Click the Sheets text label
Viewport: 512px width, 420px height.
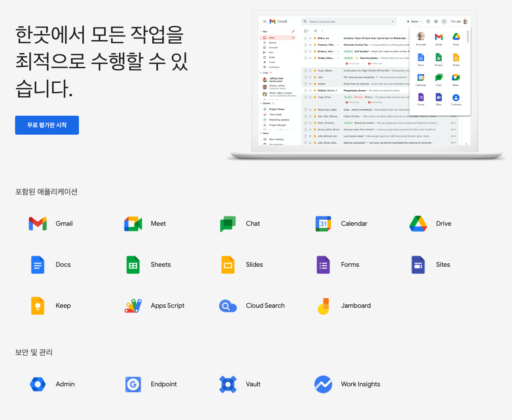160,265
